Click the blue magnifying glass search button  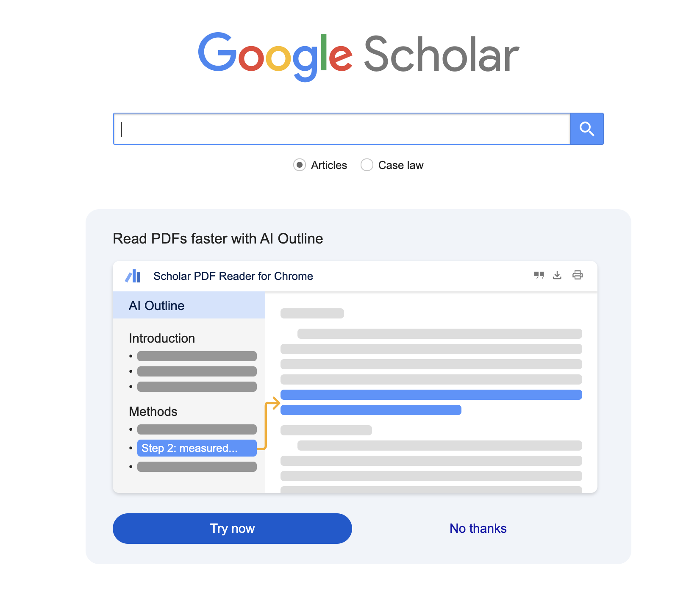pyautogui.click(x=586, y=129)
